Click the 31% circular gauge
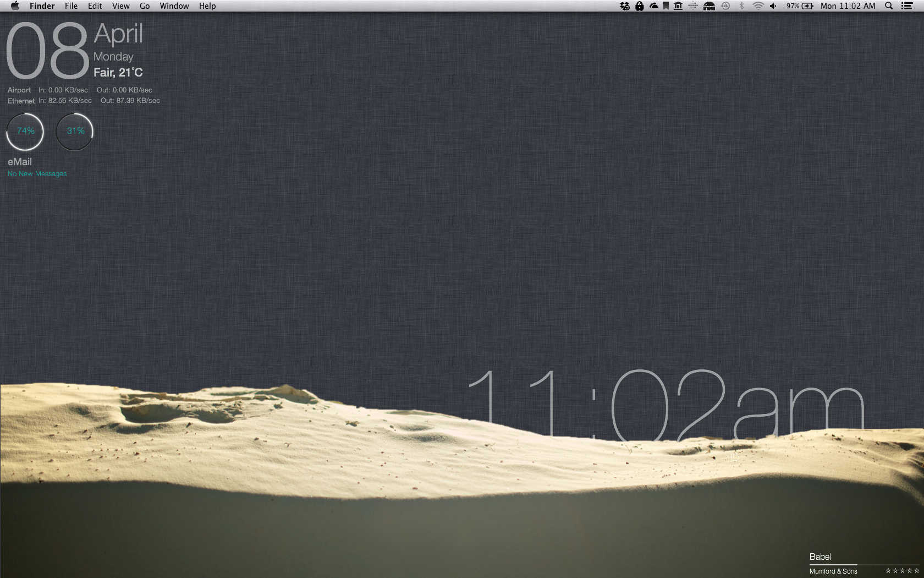Screen dimensions: 924x578 pyautogui.click(x=75, y=131)
